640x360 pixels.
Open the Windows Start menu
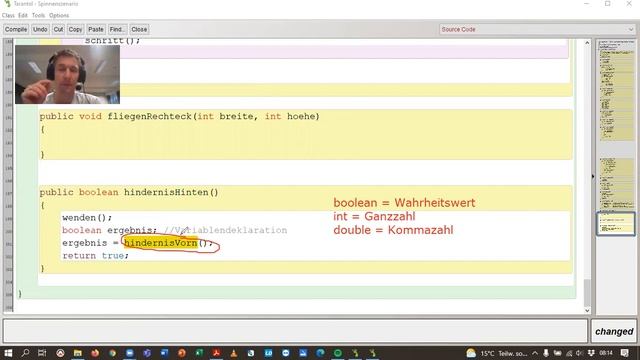tap(8, 353)
